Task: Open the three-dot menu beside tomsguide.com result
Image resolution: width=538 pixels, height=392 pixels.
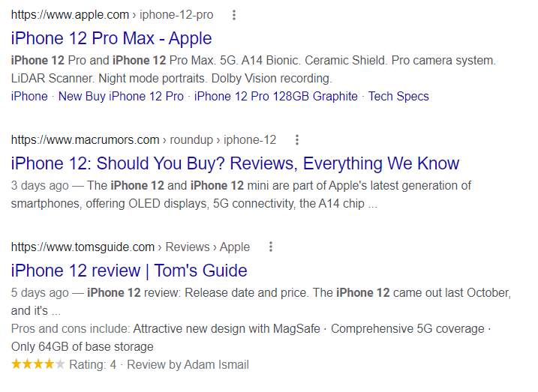Action: point(271,247)
